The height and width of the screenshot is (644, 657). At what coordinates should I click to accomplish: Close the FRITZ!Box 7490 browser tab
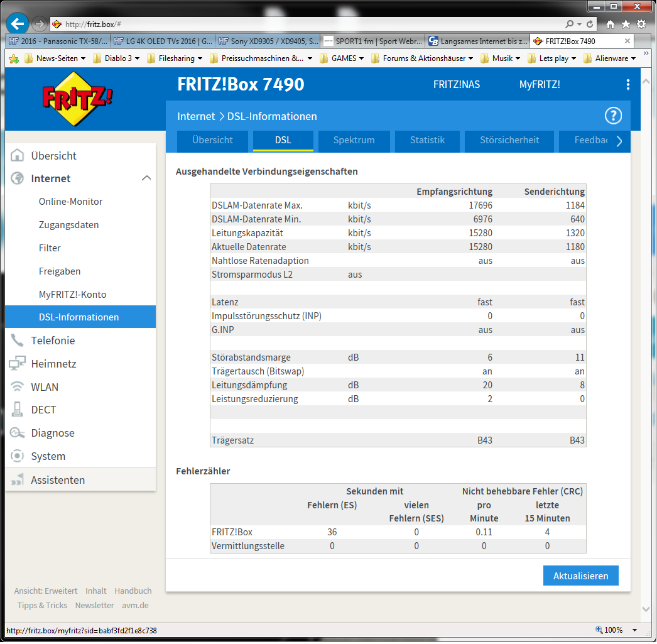click(627, 41)
